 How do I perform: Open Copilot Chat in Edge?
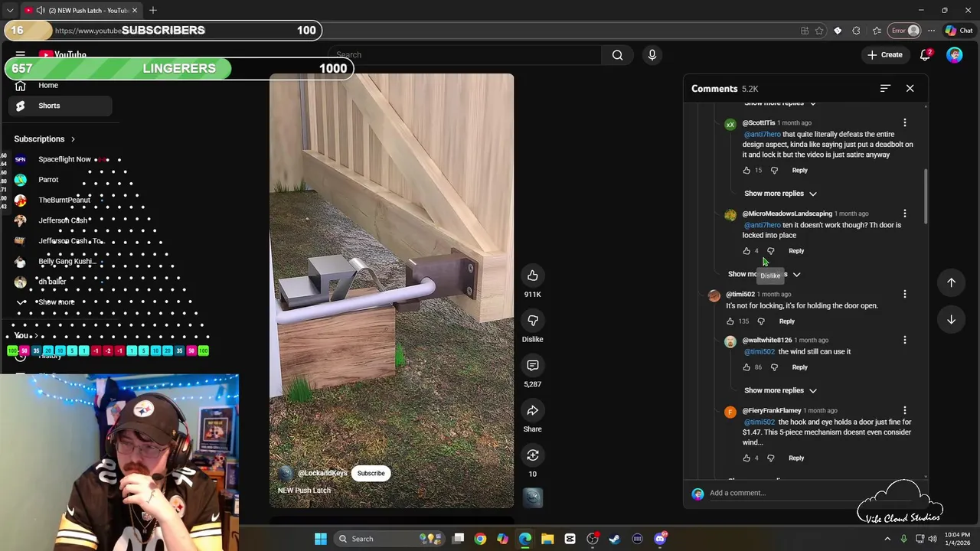tap(959, 31)
